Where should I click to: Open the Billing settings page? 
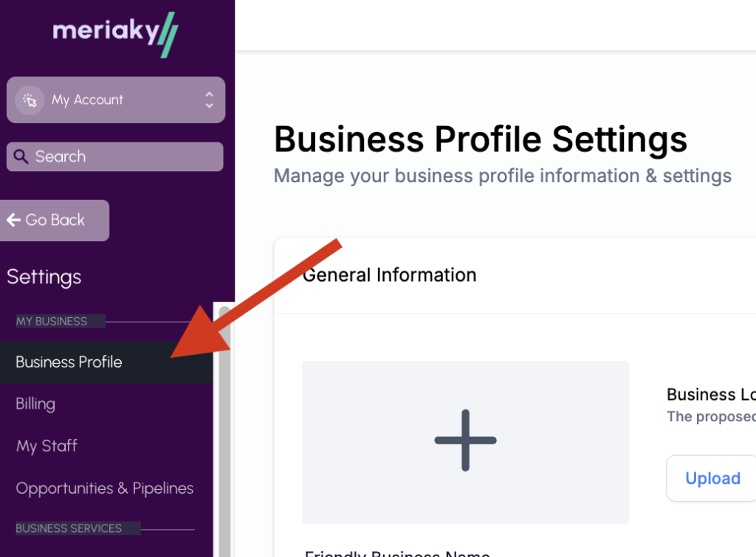(x=35, y=404)
